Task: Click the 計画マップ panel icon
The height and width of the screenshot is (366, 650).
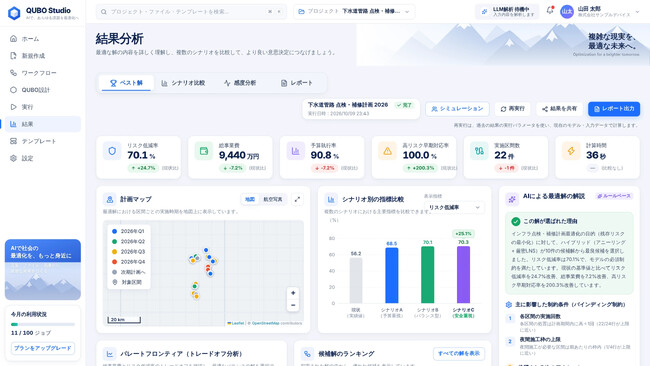Action: (110, 199)
